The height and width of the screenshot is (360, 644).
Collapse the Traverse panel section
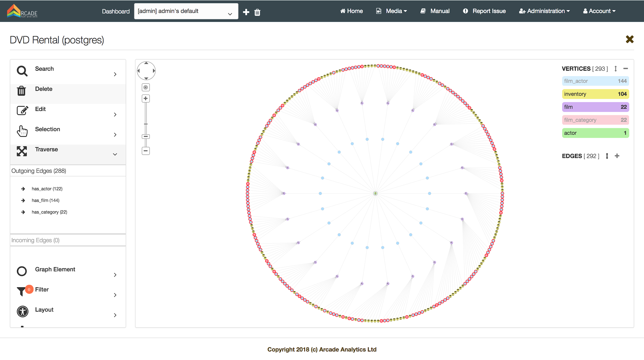115,154
